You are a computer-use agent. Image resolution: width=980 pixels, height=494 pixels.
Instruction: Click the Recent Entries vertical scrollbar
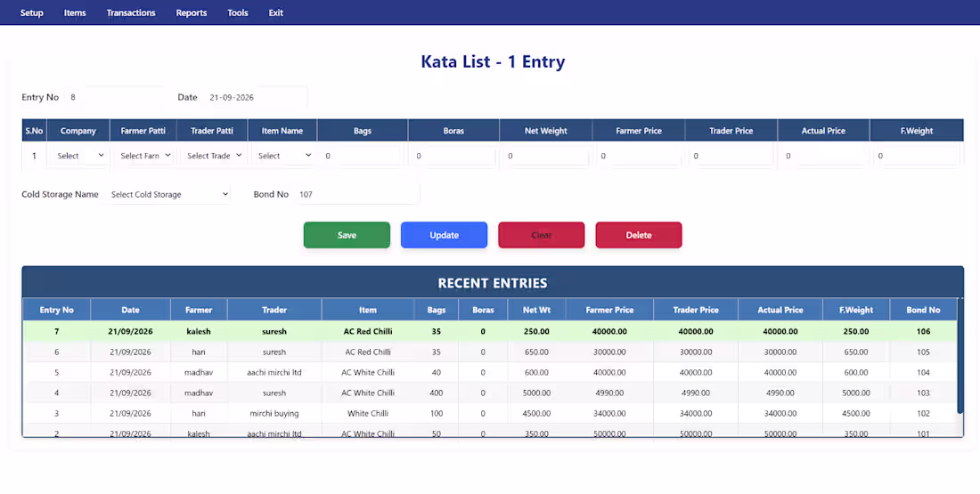tap(960, 356)
